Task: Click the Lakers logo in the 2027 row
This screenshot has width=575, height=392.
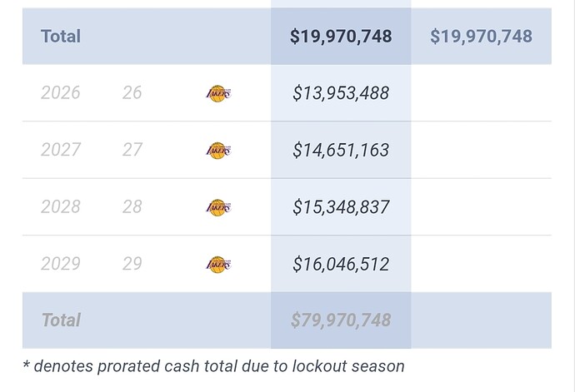Action: (x=218, y=151)
